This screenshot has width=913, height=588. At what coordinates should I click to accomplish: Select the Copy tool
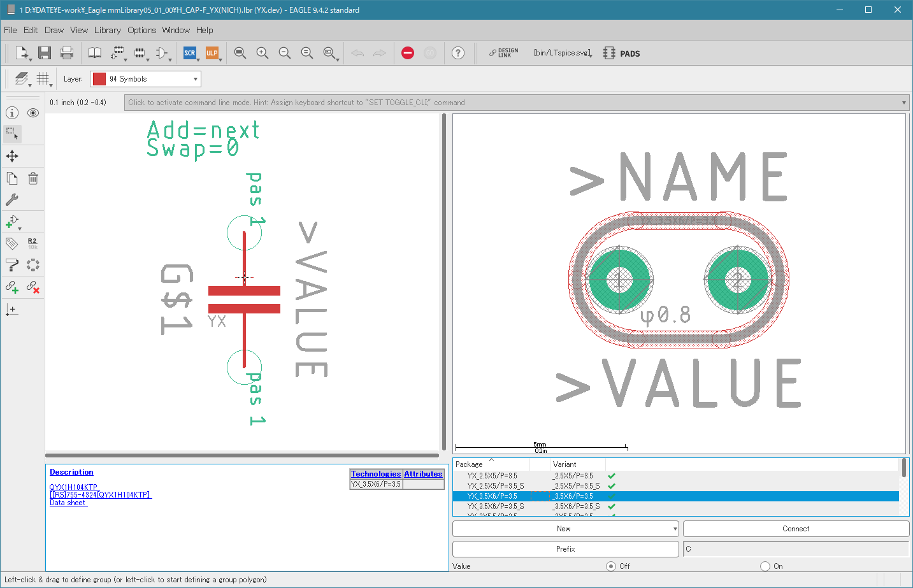(12, 178)
